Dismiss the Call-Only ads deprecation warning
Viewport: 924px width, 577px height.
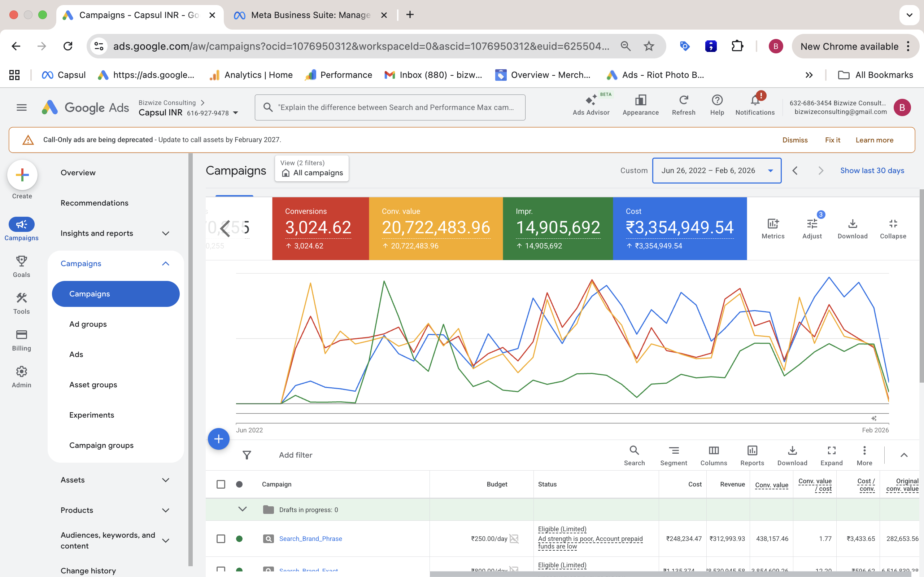[794, 140]
